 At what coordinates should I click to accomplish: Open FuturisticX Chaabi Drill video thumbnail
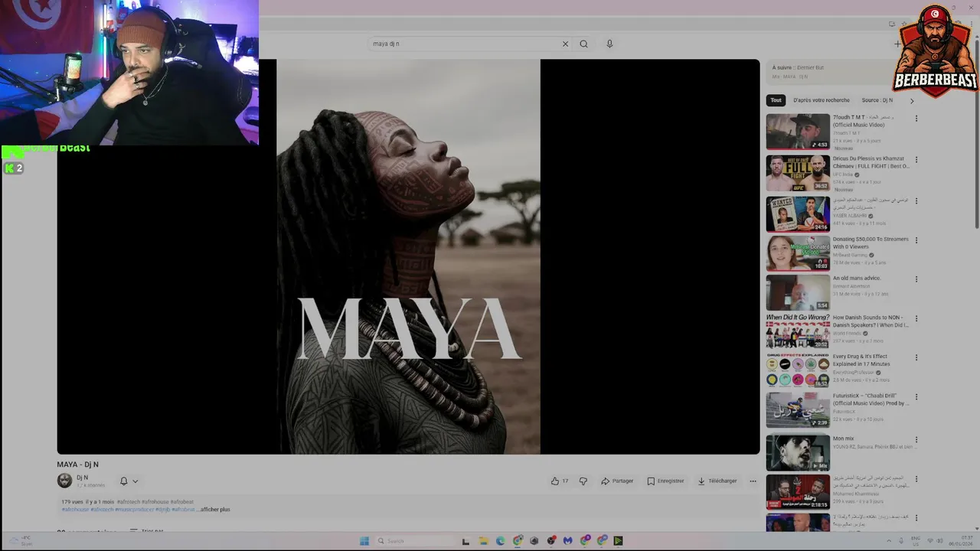click(798, 410)
